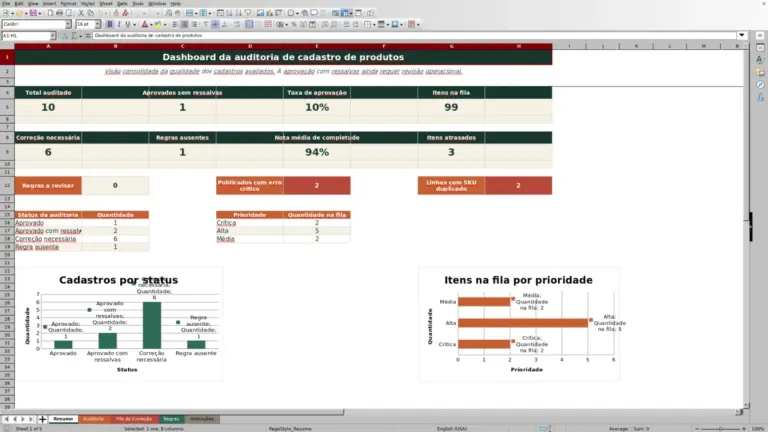Screen dimensions: 768x432
Task: Toggle Center vertically alignment
Action: click(x=215, y=24)
